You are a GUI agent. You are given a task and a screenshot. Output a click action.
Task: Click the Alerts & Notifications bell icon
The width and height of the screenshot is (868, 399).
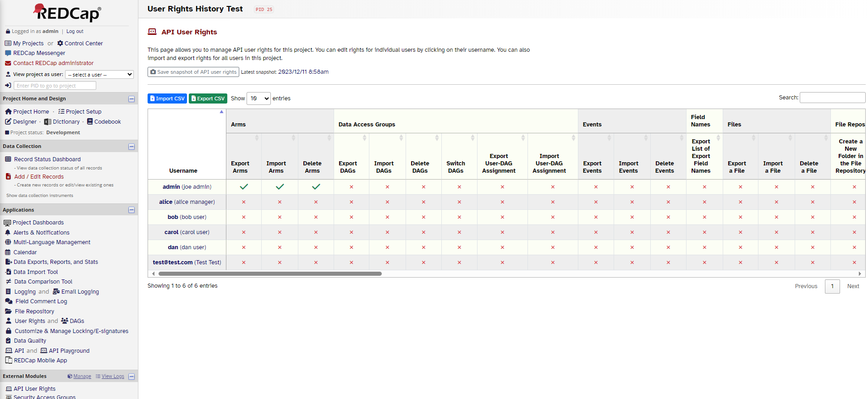8,233
